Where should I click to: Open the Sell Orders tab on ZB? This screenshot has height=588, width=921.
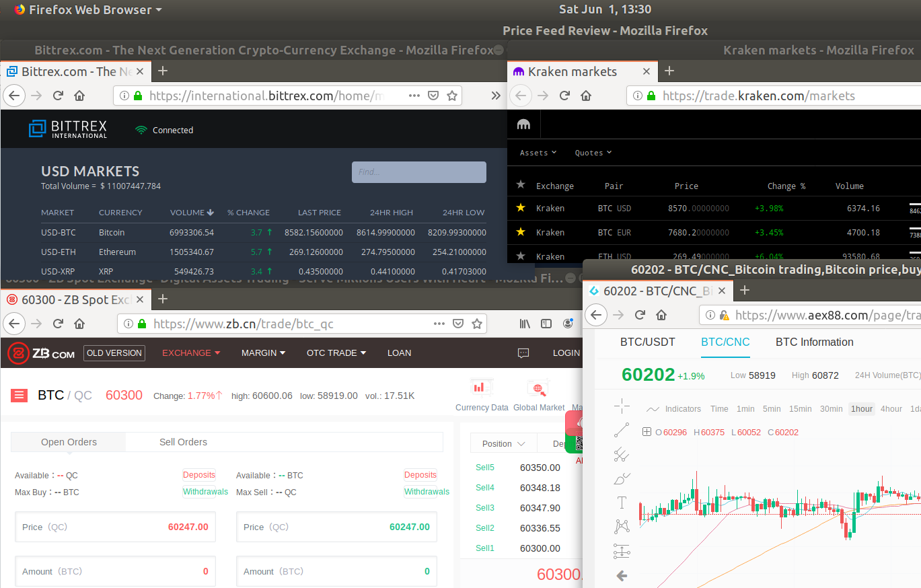(x=183, y=442)
